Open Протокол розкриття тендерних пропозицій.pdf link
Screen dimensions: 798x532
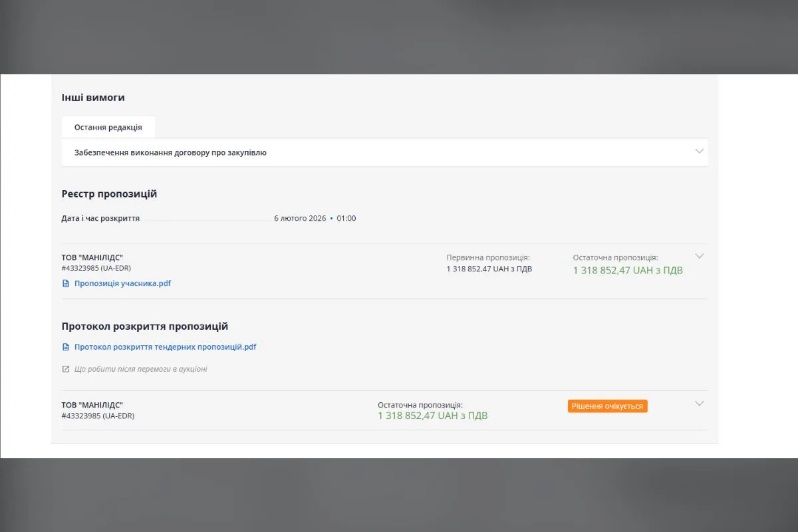(x=165, y=347)
